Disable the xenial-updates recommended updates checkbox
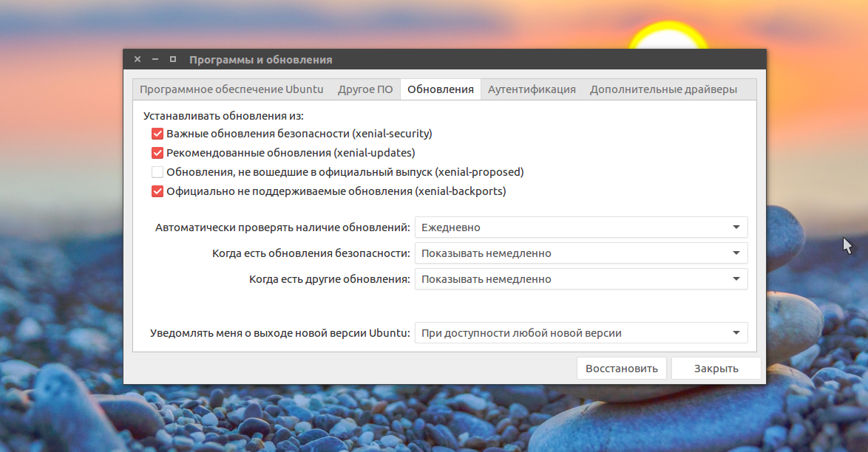This screenshot has height=452, width=868. click(x=157, y=153)
